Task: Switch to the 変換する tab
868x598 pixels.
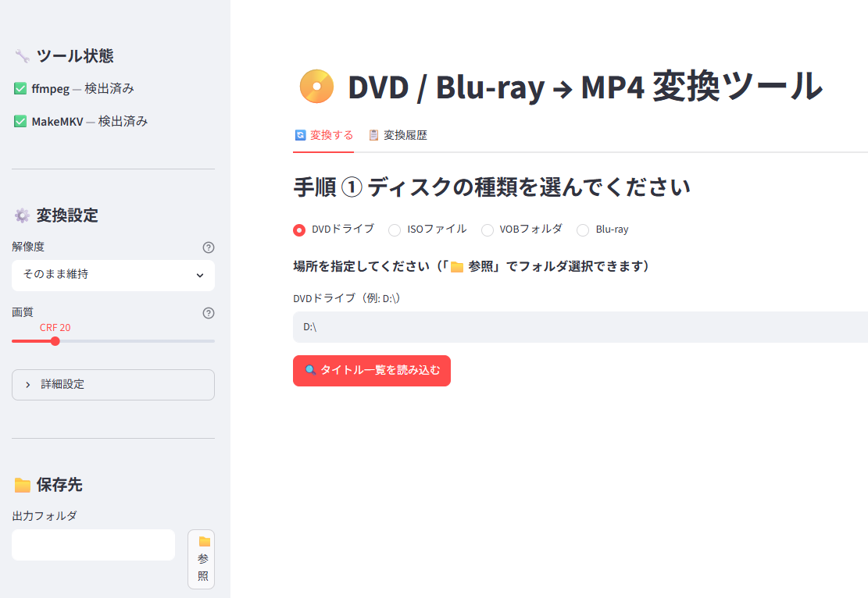Action: click(x=323, y=135)
